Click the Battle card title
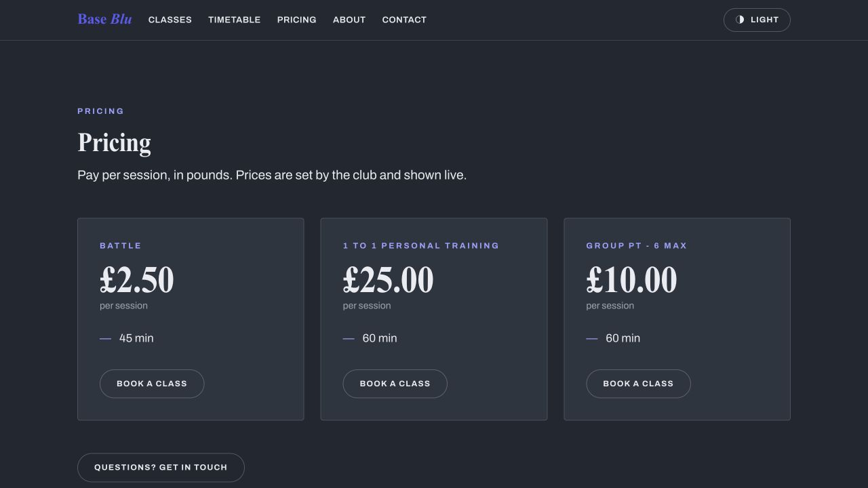The width and height of the screenshot is (868, 488). (121, 245)
